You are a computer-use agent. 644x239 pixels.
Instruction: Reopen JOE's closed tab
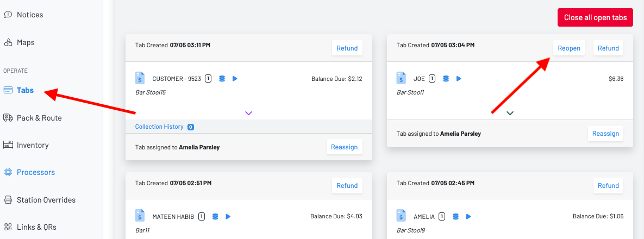click(x=569, y=48)
